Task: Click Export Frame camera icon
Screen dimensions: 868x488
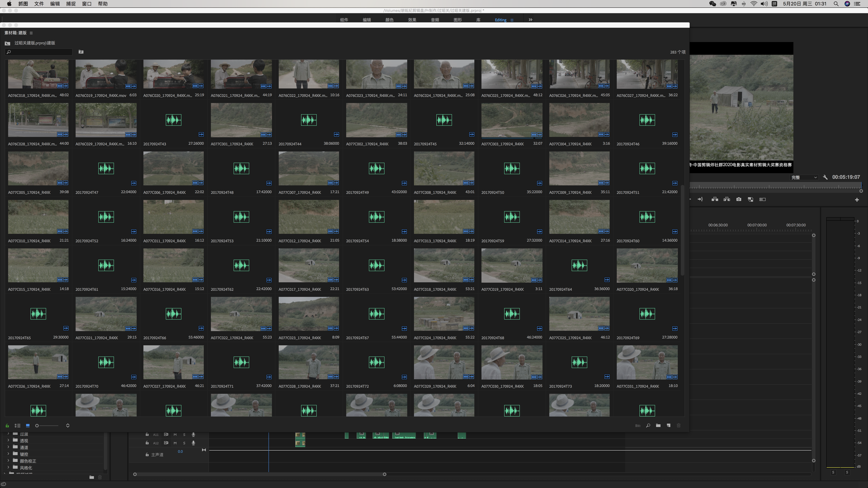Action: [739, 199]
